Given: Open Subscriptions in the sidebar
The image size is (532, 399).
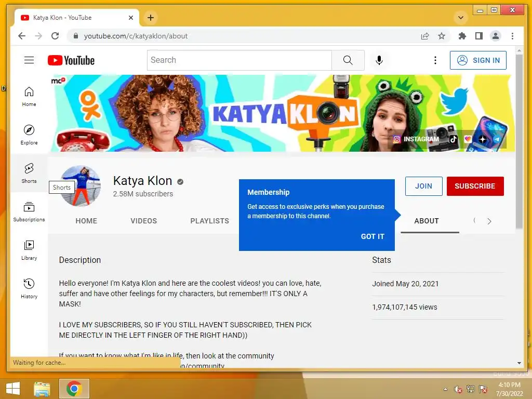Looking at the screenshot, I should (x=29, y=211).
